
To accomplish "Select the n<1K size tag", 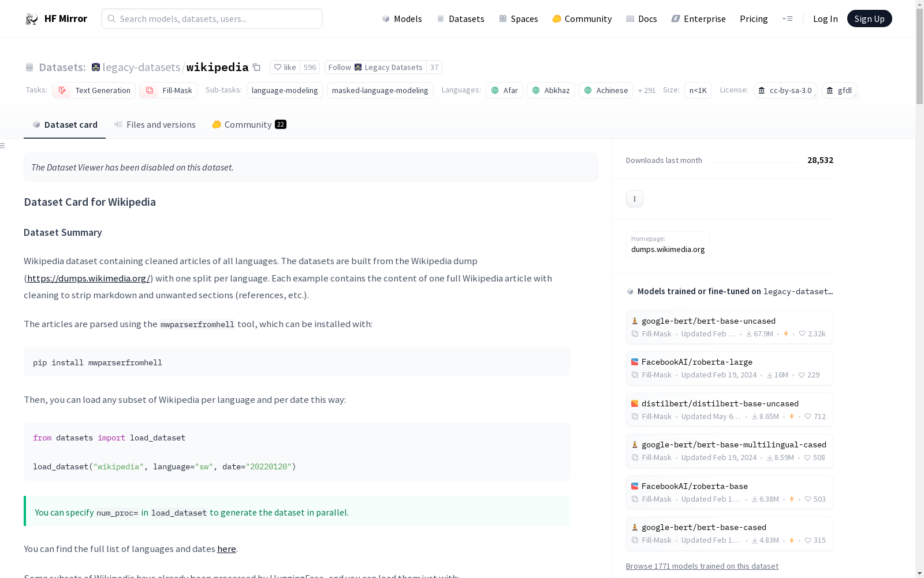I will [698, 90].
